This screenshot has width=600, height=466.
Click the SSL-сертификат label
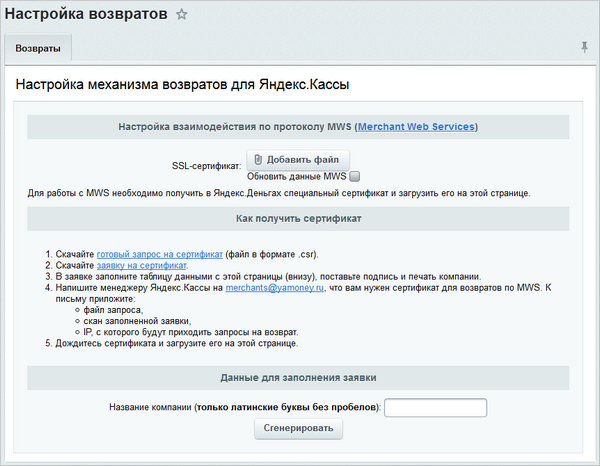[x=207, y=166]
